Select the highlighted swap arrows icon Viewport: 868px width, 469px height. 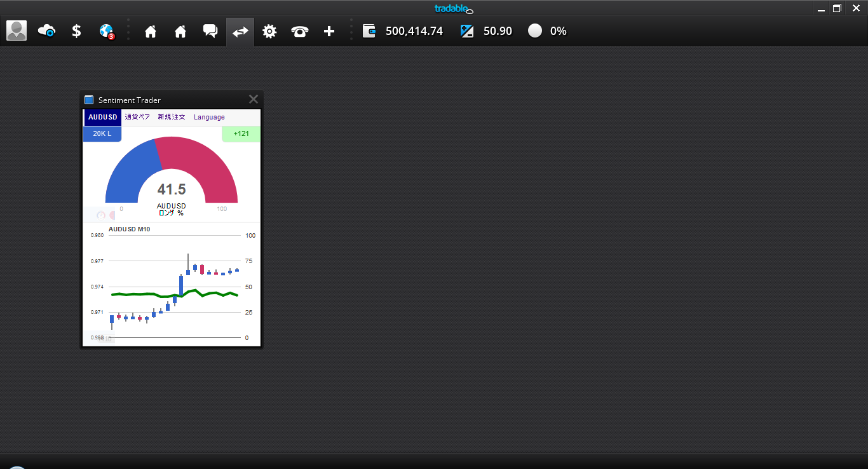(240, 31)
